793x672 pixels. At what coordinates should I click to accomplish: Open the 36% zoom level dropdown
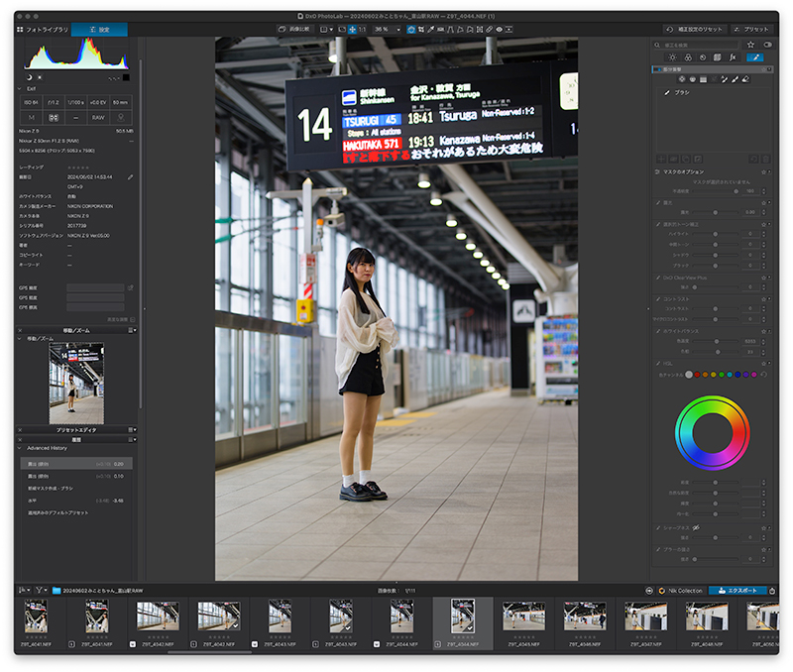tap(387, 30)
